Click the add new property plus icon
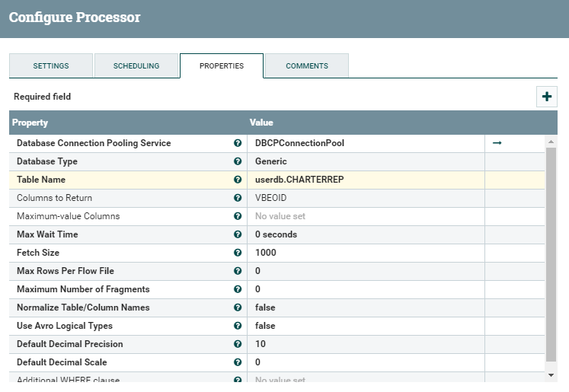 click(547, 97)
